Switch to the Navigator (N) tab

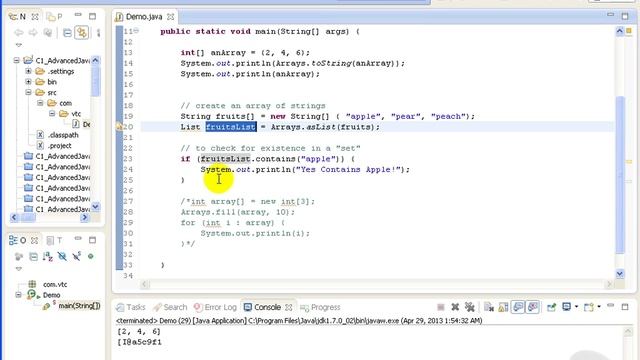18,17
